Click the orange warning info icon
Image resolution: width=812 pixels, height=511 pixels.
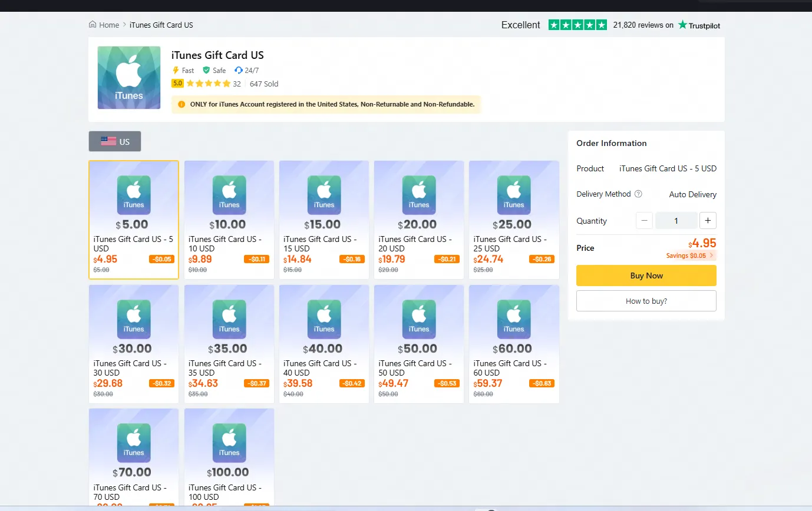181,104
